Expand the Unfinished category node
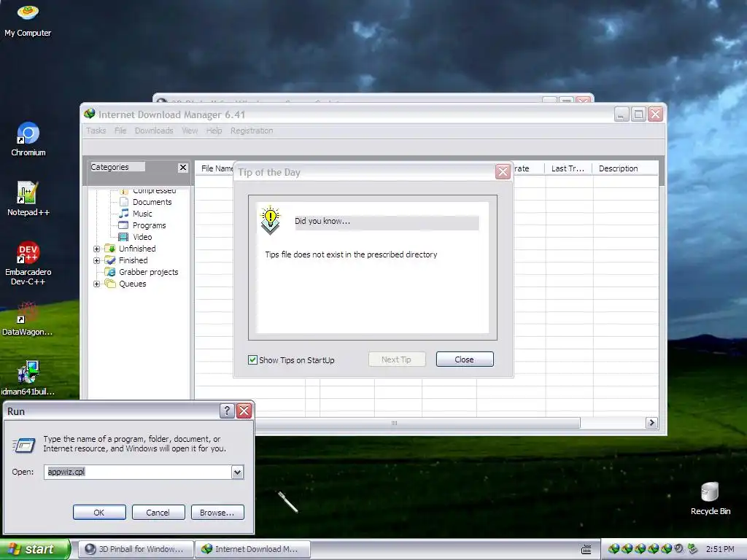 coord(97,249)
